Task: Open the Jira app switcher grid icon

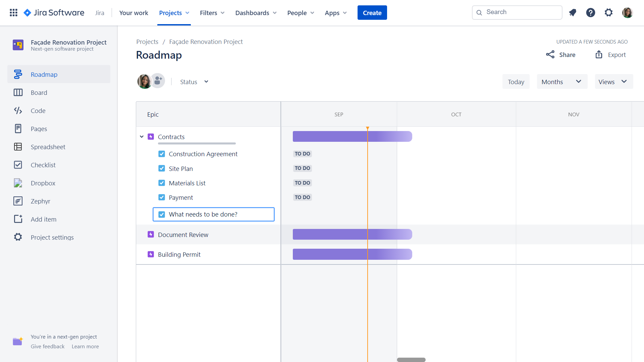Action: 13,12
